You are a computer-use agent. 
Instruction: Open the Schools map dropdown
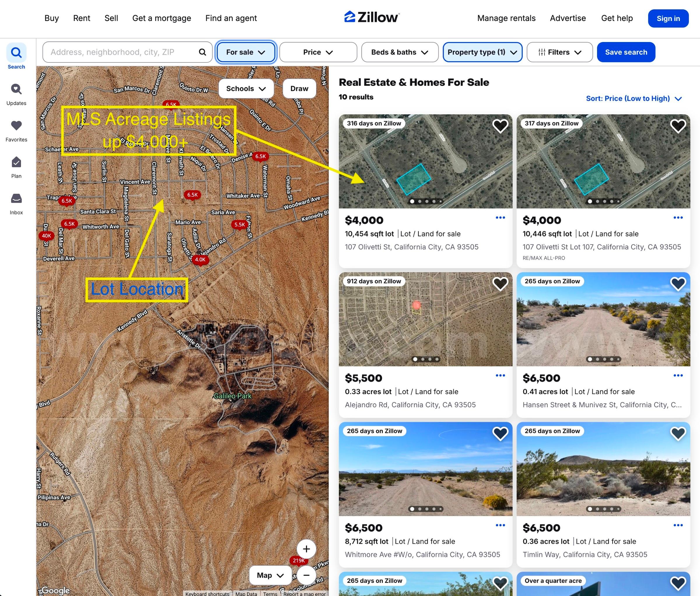246,88
